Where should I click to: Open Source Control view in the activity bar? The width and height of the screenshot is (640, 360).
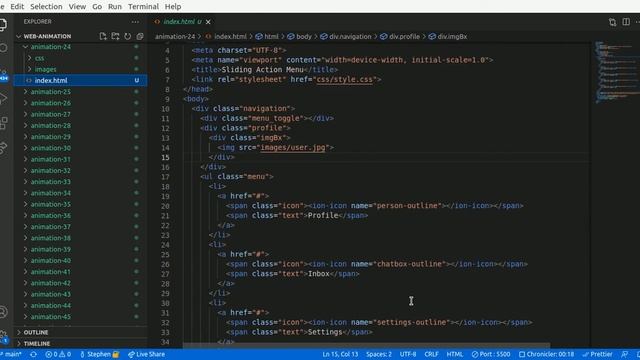[x=3, y=74]
